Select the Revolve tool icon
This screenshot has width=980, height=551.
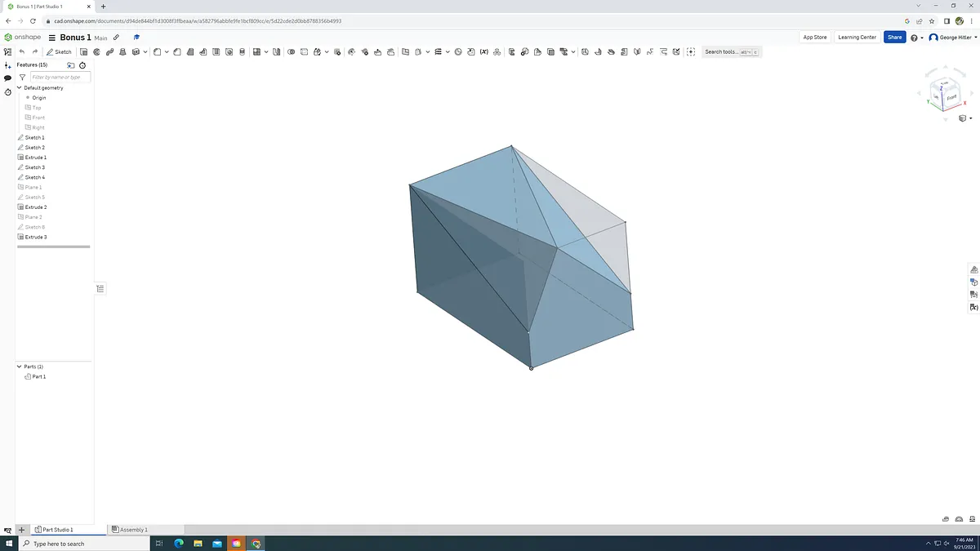pos(96,51)
